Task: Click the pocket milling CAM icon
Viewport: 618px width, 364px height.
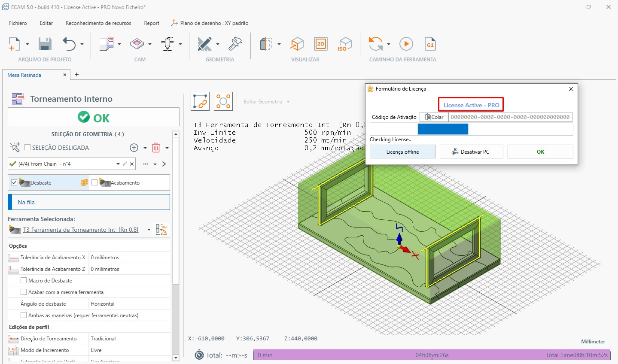Action: 137,44
